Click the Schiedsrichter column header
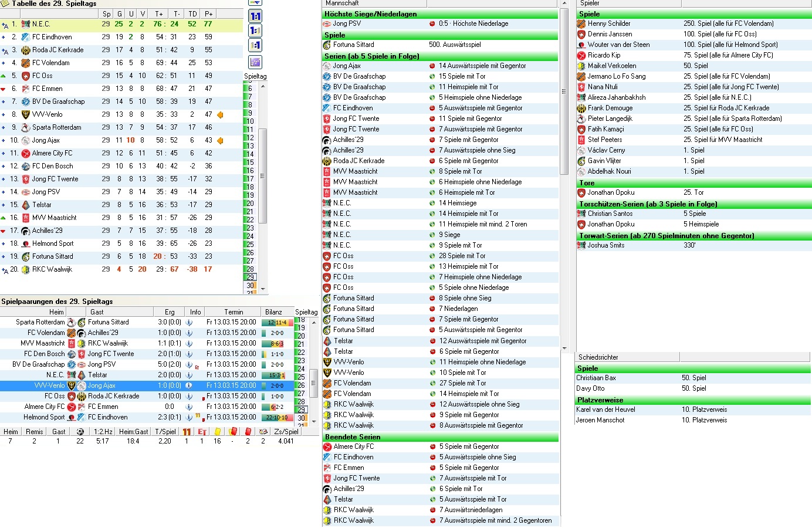 pos(627,357)
